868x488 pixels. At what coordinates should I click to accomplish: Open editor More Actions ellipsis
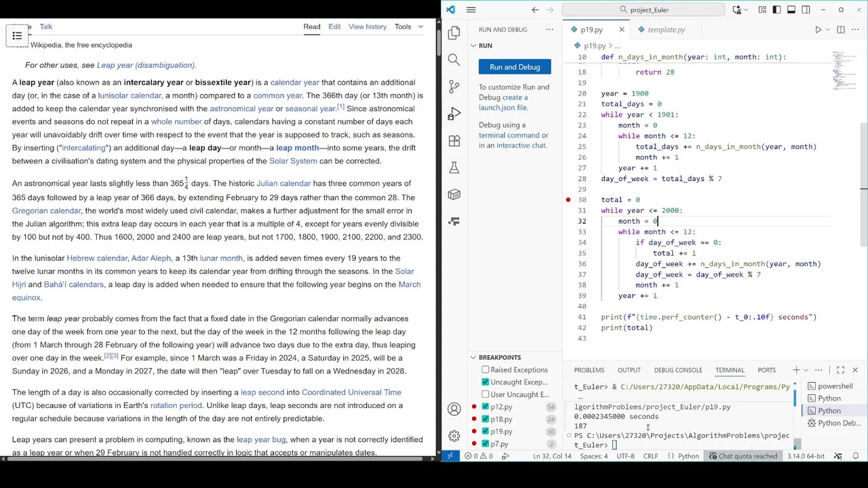click(856, 30)
